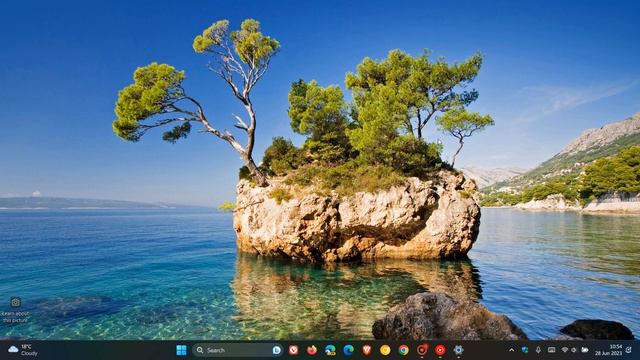Open the yellow Chrome Canary icon
This screenshot has width=640, height=360.
click(385, 350)
